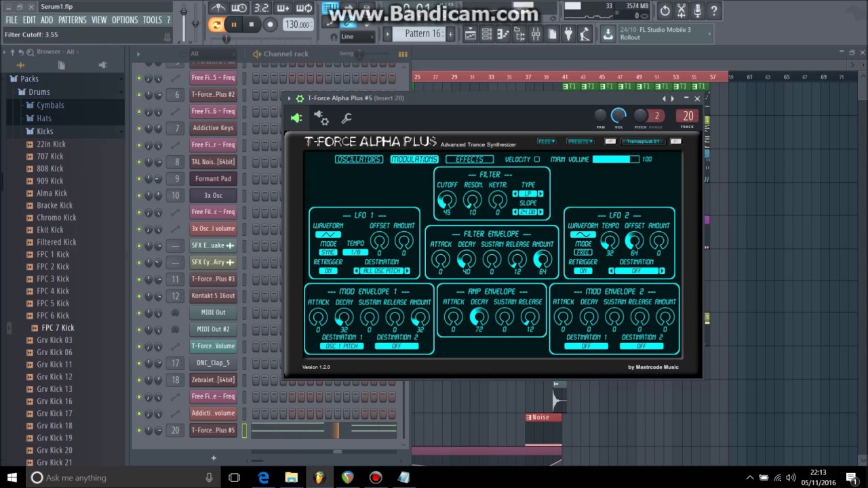The image size is (868, 488).
Task: Click the wrench icon in T-Force wrapper
Action: tap(346, 119)
